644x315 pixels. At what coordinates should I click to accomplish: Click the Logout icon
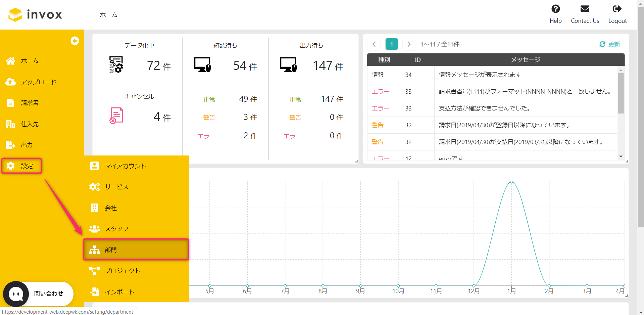click(x=617, y=9)
